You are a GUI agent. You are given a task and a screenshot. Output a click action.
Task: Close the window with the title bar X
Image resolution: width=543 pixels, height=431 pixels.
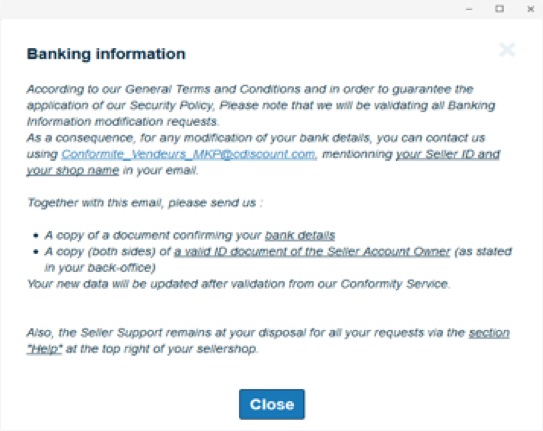click(530, 9)
